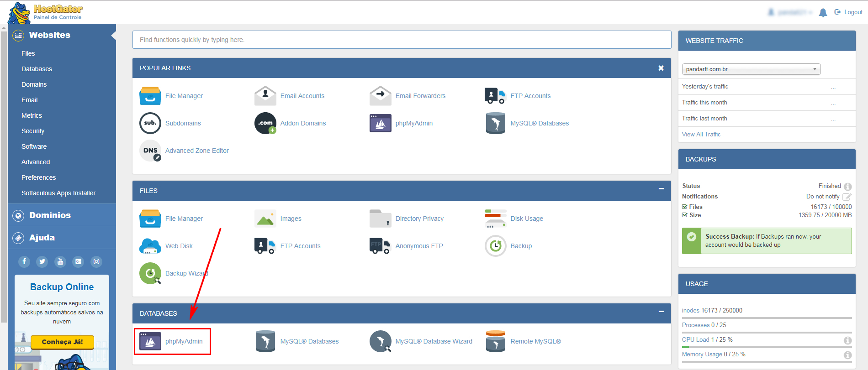Viewport: 868px width, 370px height.
Task: Open FTP Accounts icon in Popular Links
Action: pos(495,96)
